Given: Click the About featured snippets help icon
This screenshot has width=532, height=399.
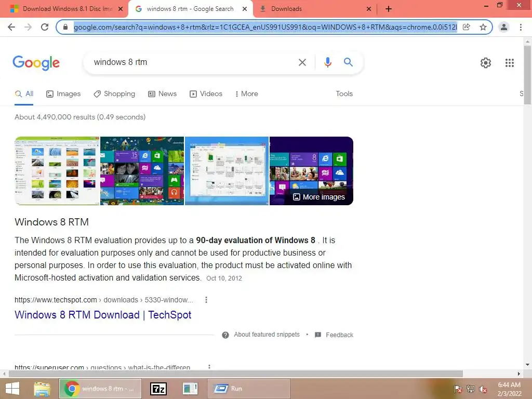Looking at the screenshot, I should click(x=225, y=335).
